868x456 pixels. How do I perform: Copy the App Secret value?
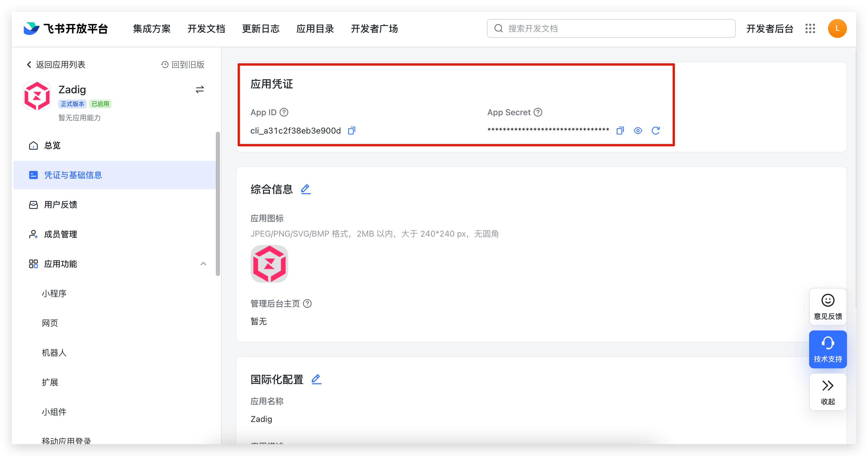click(620, 131)
